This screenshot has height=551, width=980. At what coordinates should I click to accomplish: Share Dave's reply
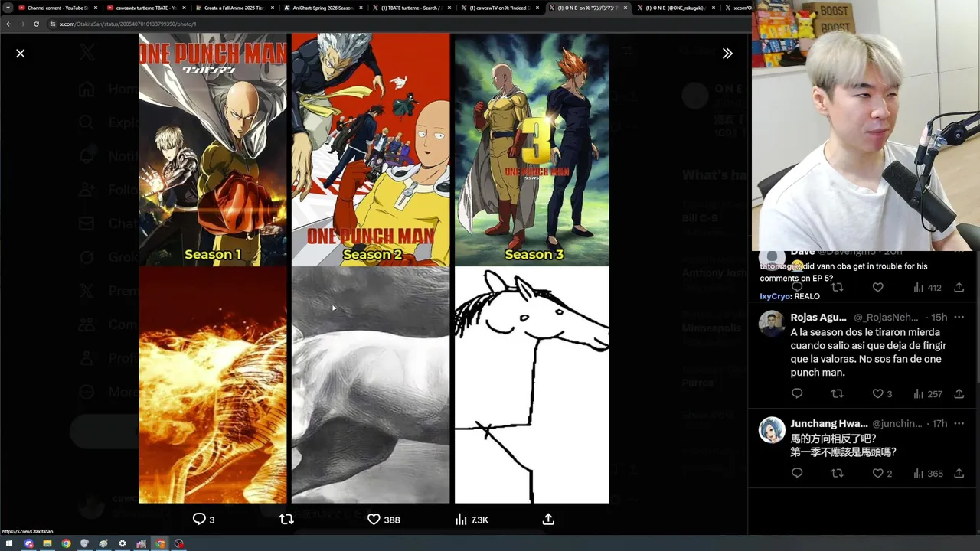959,288
